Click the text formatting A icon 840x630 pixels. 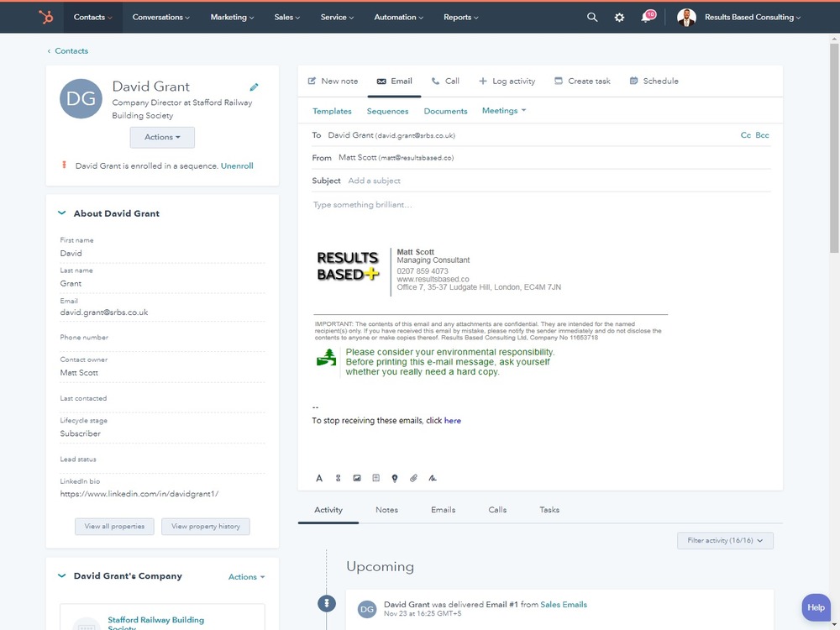(x=319, y=479)
